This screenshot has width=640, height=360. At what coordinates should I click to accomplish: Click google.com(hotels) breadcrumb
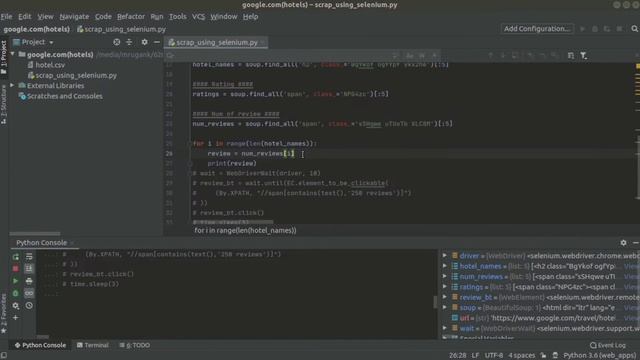pyautogui.click(x=36, y=29)
